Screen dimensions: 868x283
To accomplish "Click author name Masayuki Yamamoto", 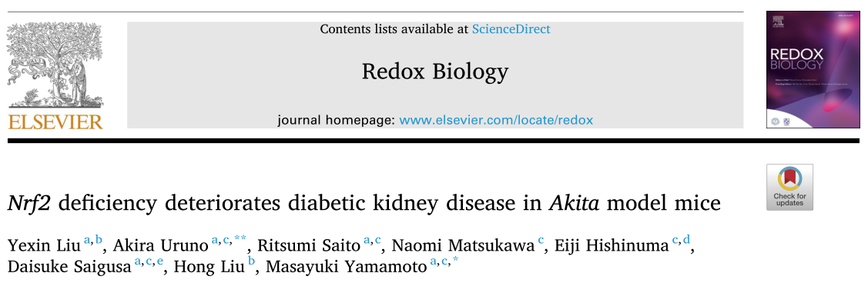I will coord(346,266).
